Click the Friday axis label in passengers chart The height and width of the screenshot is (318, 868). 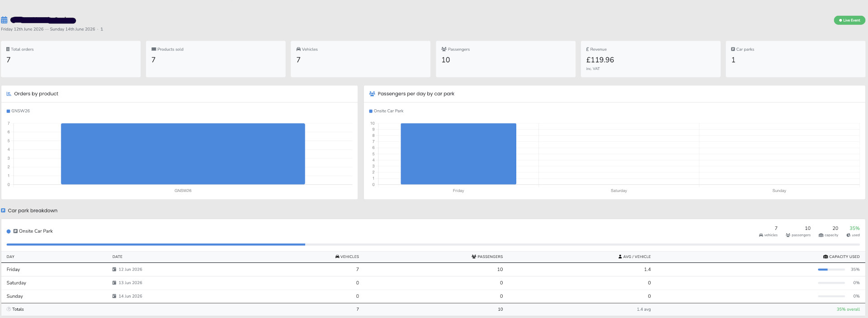point(458,191)
